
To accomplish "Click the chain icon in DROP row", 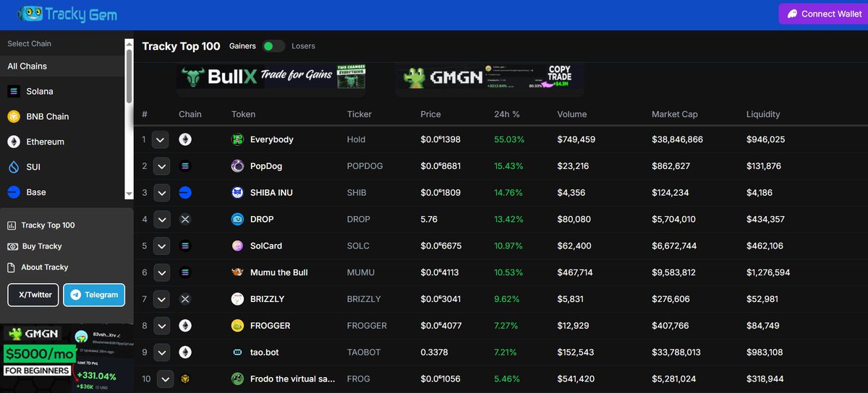I will coord(185,219).
